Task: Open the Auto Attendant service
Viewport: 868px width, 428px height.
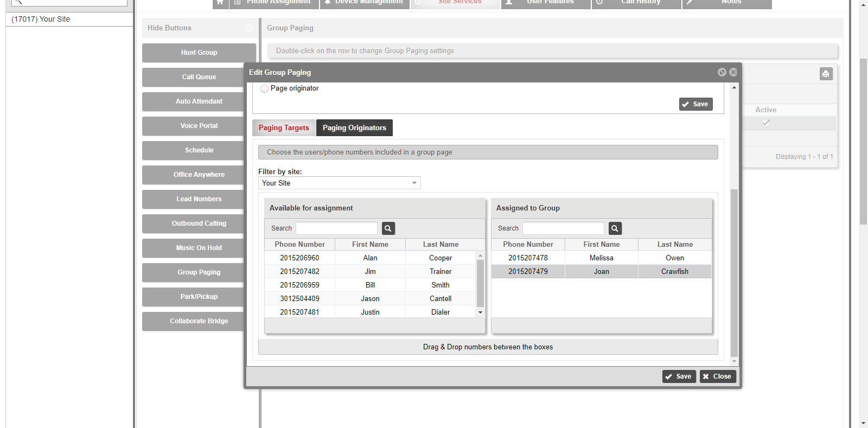Action: pos(193,101)
